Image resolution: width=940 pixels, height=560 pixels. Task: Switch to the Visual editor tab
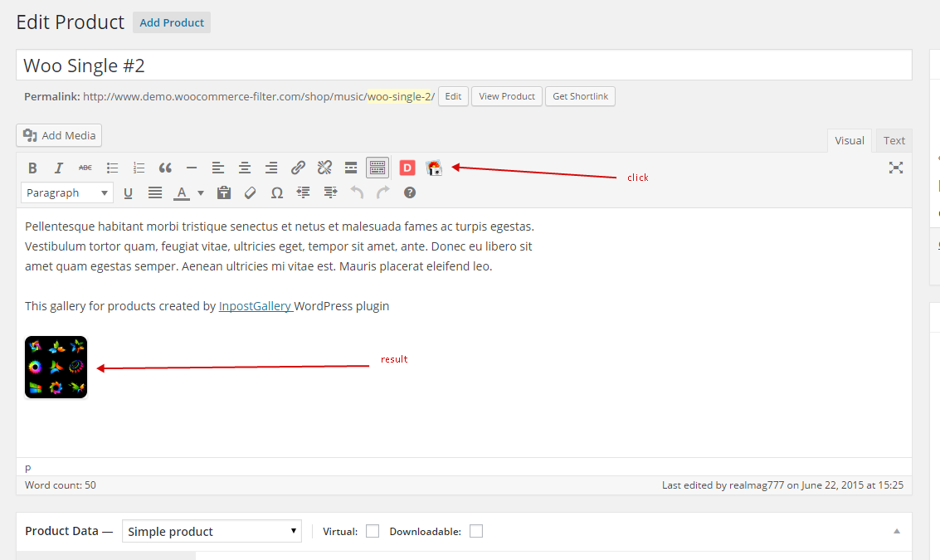(850, 140)
